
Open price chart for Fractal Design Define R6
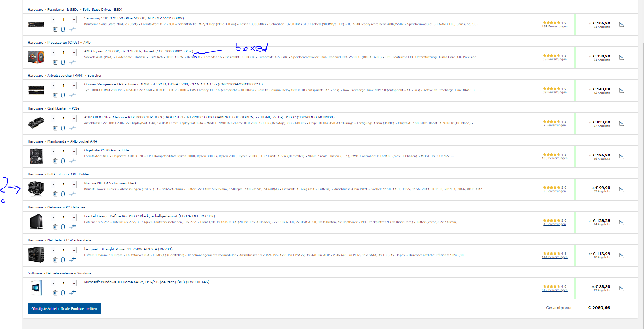coord(621,222)
